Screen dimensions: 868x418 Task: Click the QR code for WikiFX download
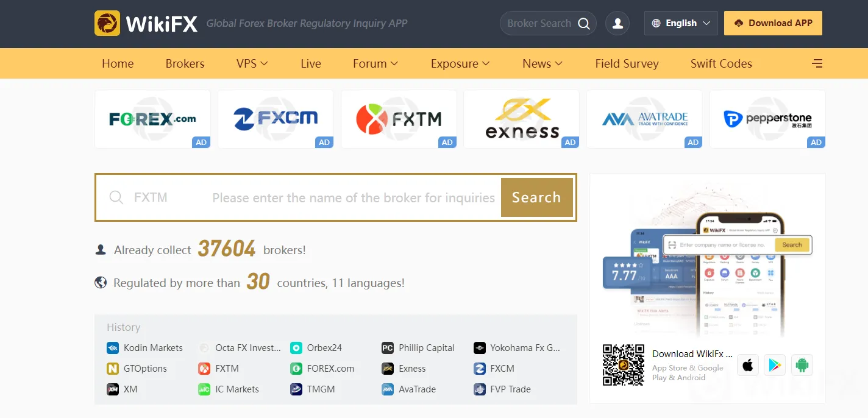click(624, 365)
